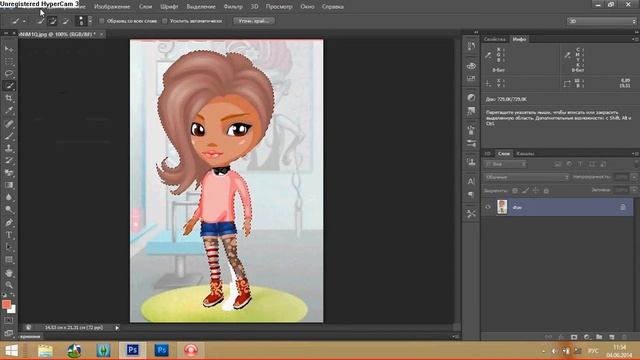Choose Subtract from selection mode
The width and height of the screenshot is (640, 360).
click(x=65, y=21)
